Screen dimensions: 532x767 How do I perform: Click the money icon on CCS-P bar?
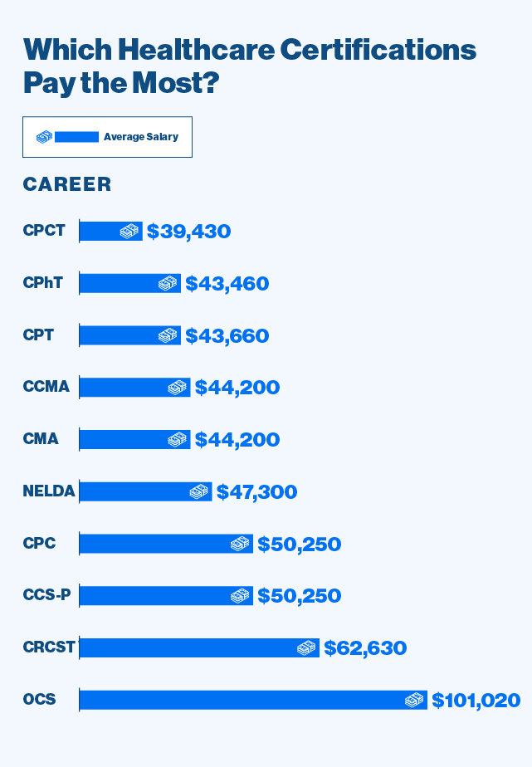[x=240, y=596]
